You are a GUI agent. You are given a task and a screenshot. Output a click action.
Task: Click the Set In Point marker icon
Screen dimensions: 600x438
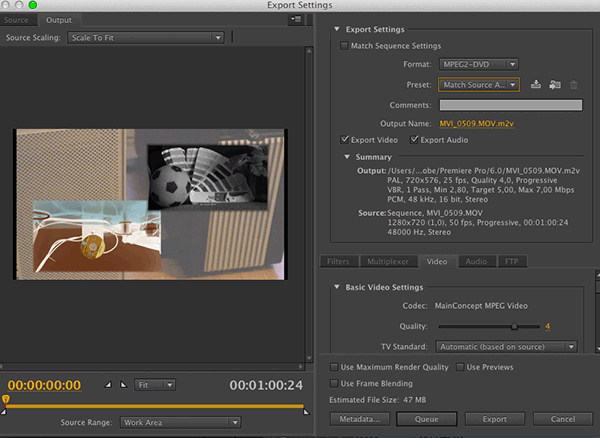point(108,385)
